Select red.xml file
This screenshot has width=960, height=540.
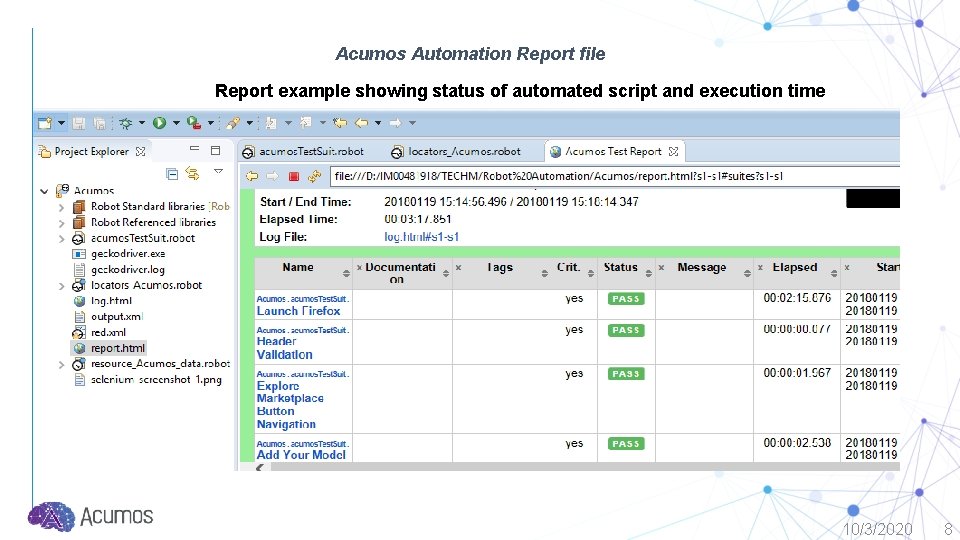pos(108,332)
